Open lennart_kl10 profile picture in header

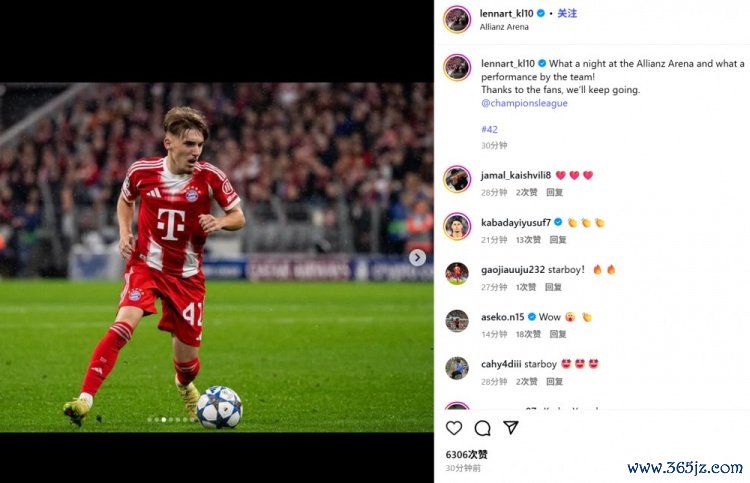pyautogui.click(x=457, y=20)
